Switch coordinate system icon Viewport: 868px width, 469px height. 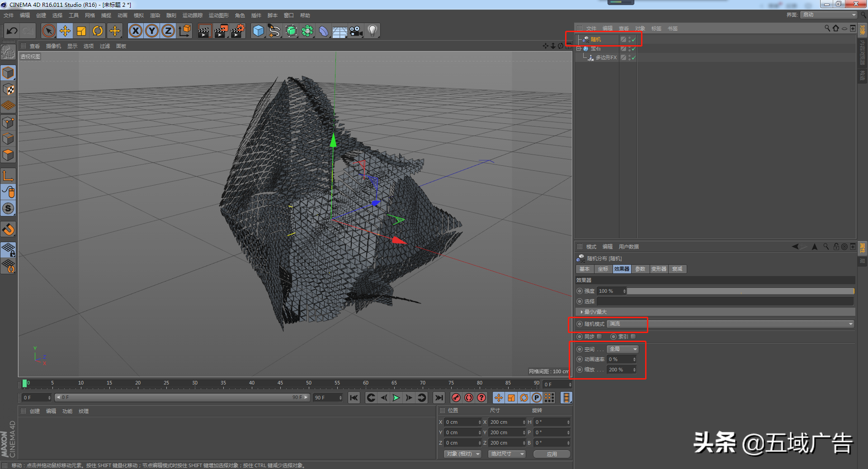click(185, 31)
